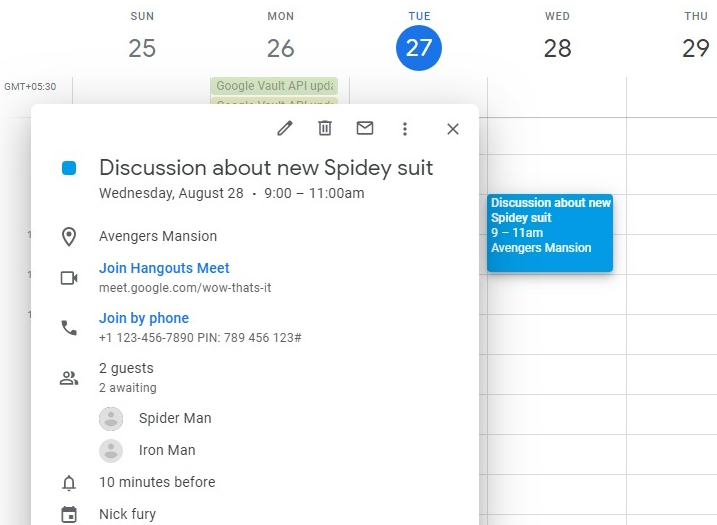The image size is (717, 525).
Task: Select Tuesday 27 date header
Action: click(419, 48)
